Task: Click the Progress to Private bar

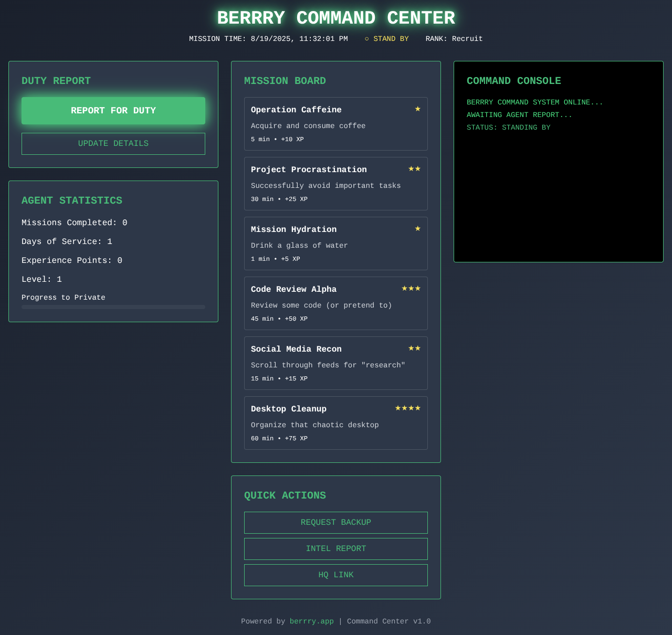Action: [113, 307]
